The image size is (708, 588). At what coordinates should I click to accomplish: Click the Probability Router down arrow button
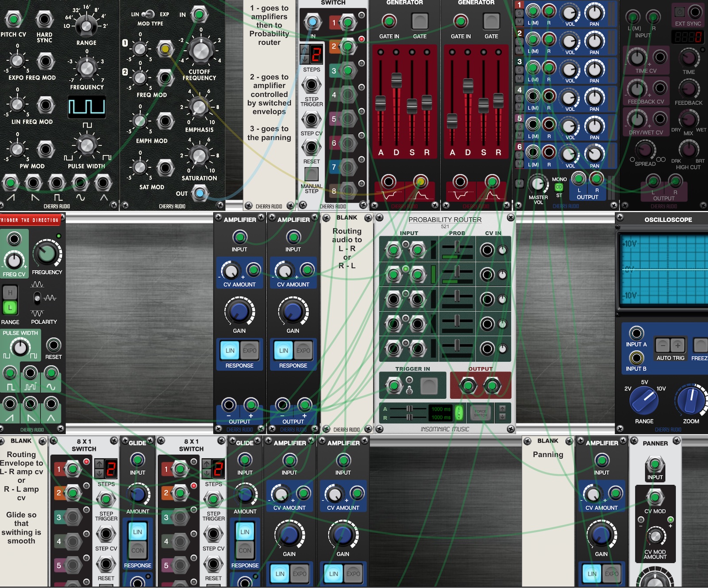[502, 417]
